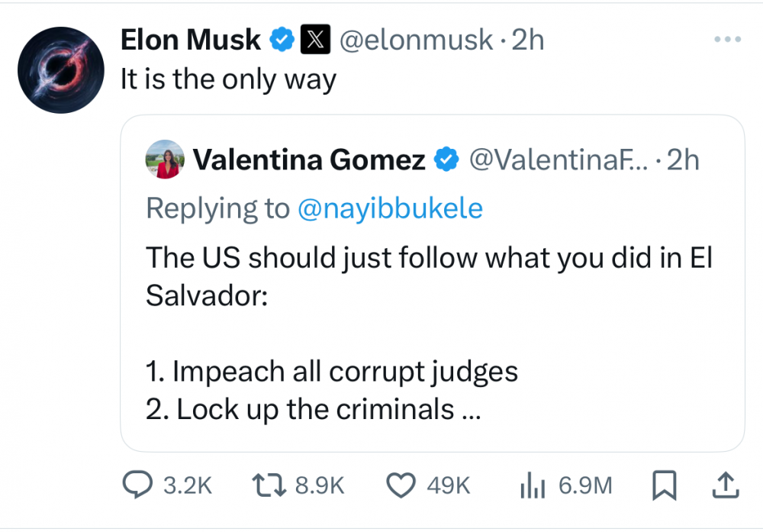Open the three-dot more options menu
763x532 pixels.
[726, 39]
